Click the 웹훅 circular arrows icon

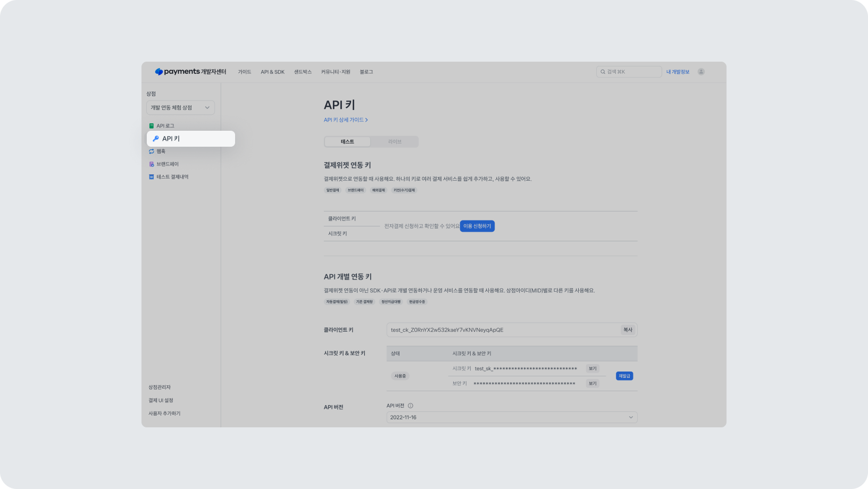[x=152, y=151]
